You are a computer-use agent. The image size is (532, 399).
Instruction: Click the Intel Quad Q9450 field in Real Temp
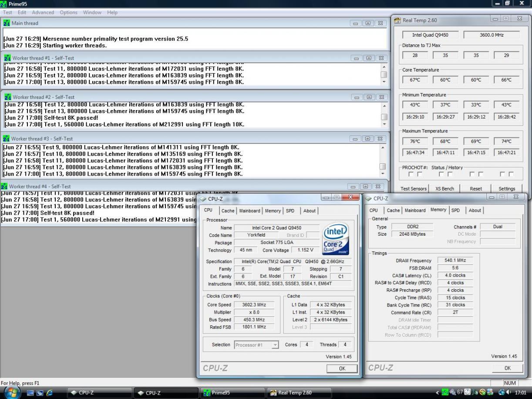click(430, 35)
